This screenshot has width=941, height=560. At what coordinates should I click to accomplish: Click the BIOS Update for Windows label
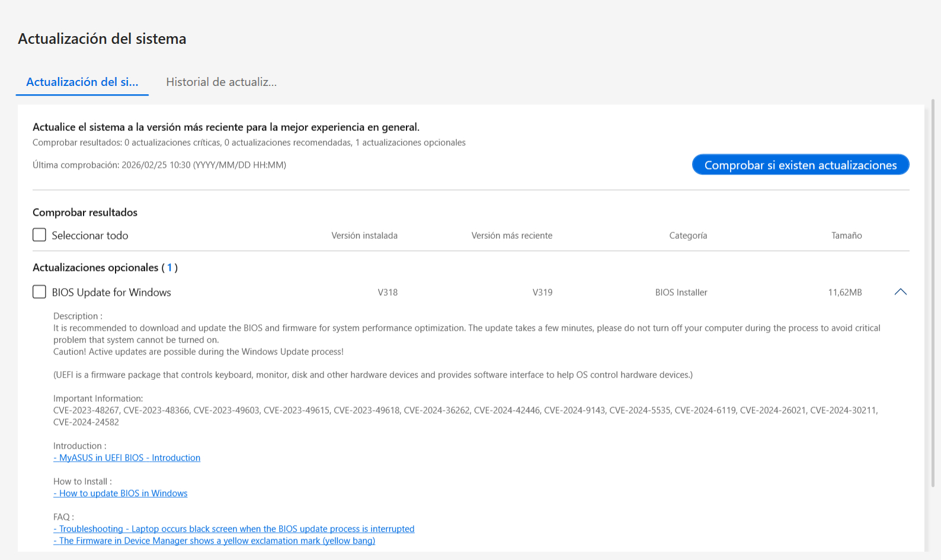(x=111, y=292)
